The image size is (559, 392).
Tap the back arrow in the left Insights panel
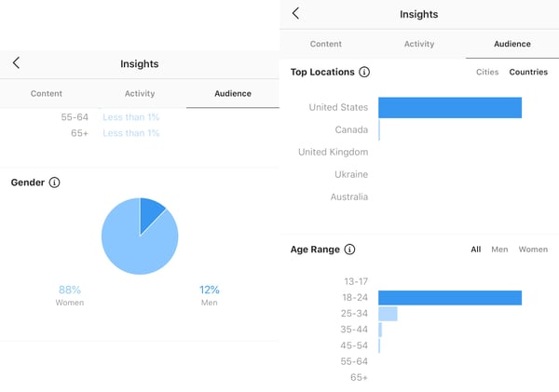pos(16,63)
